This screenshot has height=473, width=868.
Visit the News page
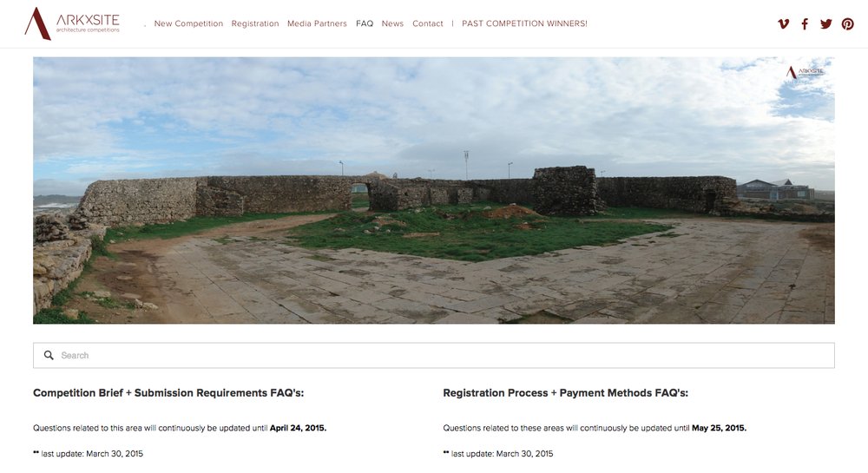(392, 23)
